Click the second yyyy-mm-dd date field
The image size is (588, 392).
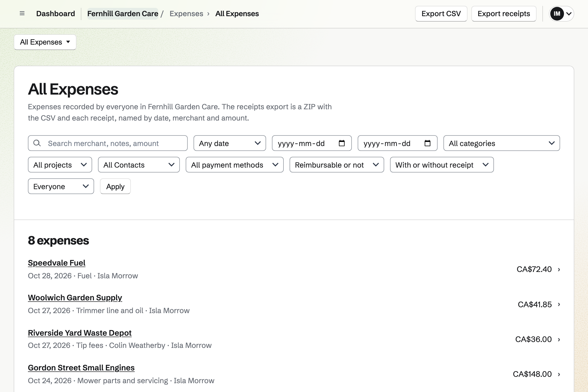click(x=397, y=143)
